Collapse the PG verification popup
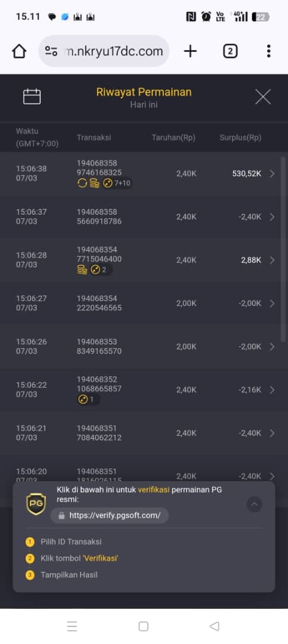Viewport: 288px width, 644px height. 254,504
